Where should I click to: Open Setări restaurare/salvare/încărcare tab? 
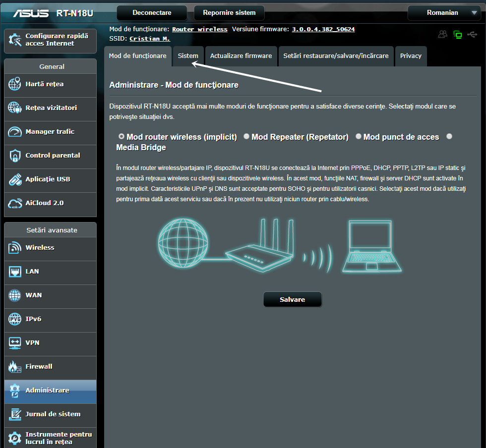click(x=336, y=56)
